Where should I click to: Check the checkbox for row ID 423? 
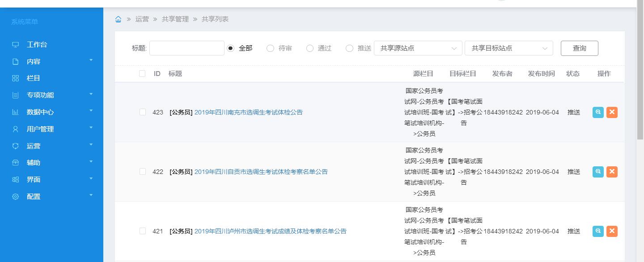click(x=143, y=112)
